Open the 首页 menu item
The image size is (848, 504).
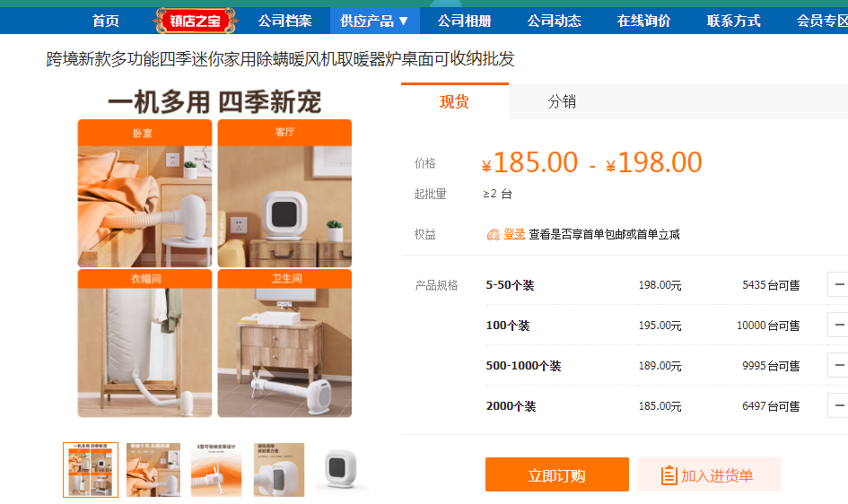106,21
